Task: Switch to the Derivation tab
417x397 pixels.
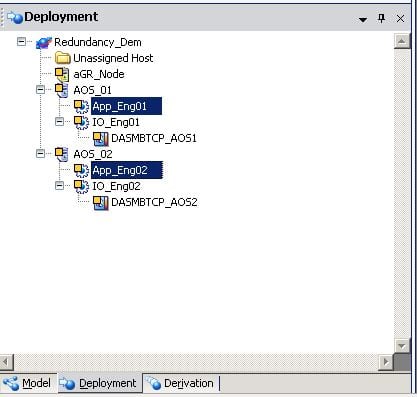Action: click(181, 383)
